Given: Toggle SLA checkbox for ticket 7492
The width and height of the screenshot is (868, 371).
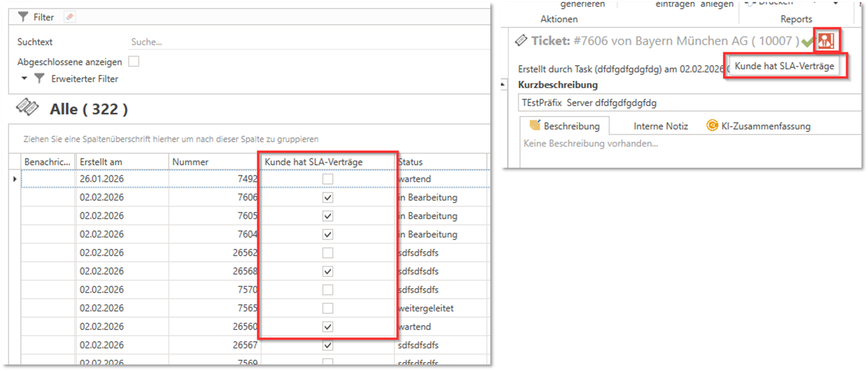Looking at the screenshot, I should click(x=328, y=179).
